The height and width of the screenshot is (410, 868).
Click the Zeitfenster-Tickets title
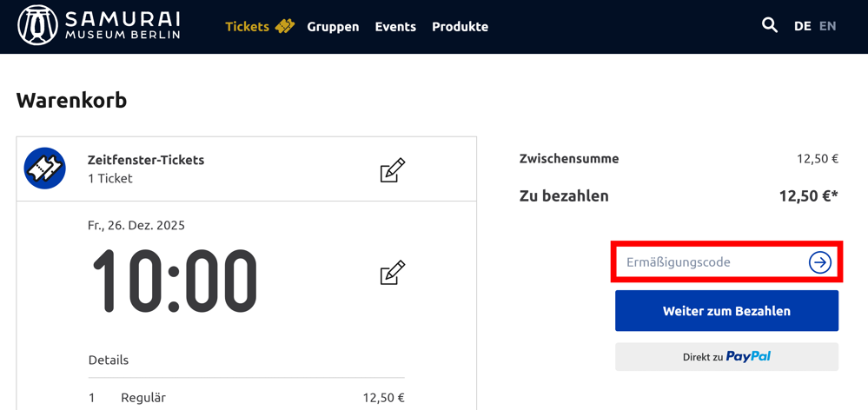[146, 161]
